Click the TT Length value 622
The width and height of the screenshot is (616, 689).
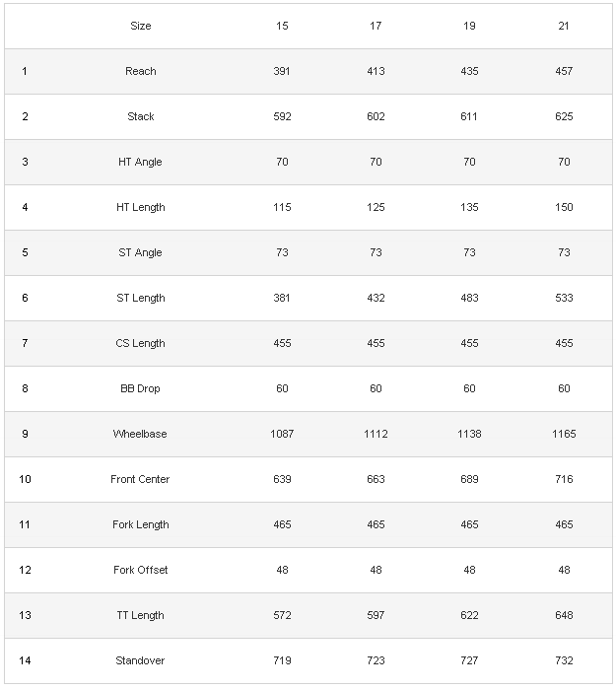click(469, 615)
